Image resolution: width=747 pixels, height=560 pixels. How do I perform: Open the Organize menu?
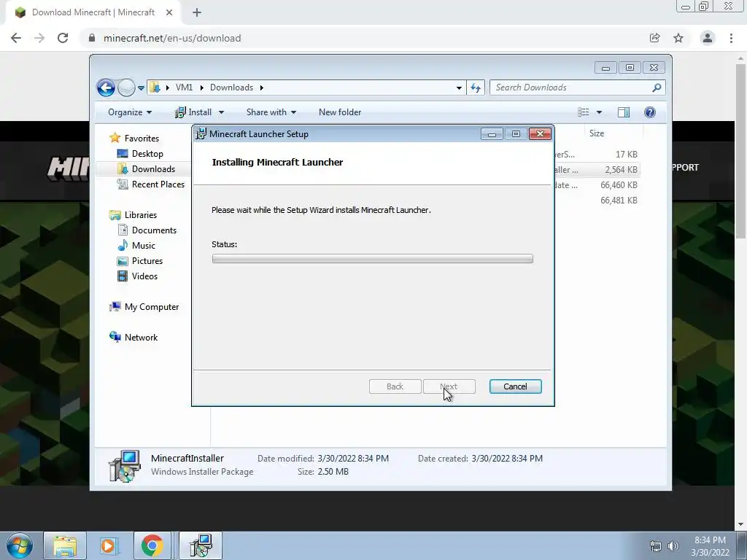[130, 112]
